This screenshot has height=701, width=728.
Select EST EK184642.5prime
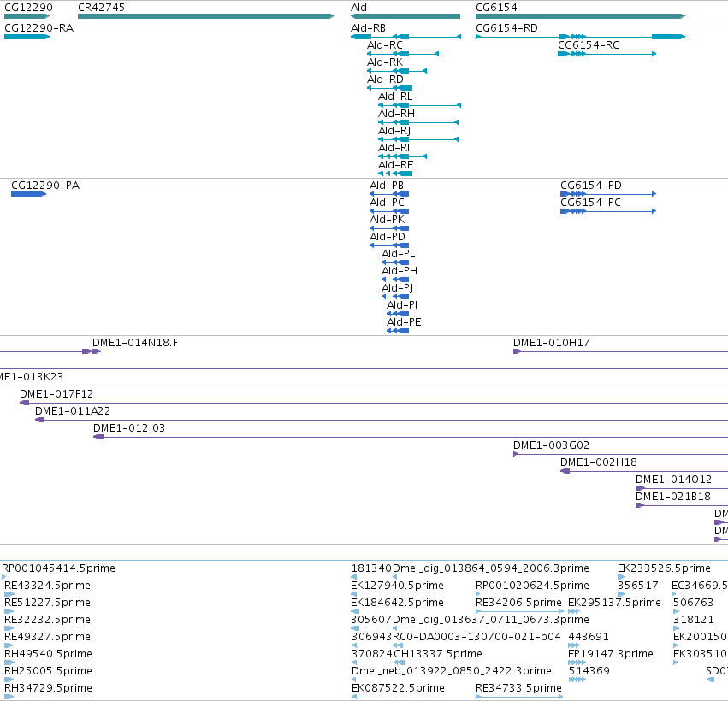click(397, 603)
